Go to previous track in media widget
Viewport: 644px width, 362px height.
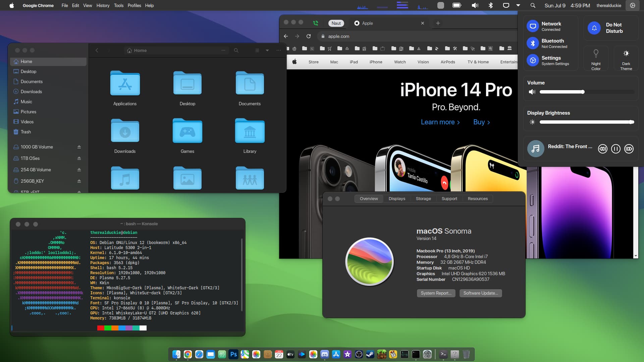point(603,149)
